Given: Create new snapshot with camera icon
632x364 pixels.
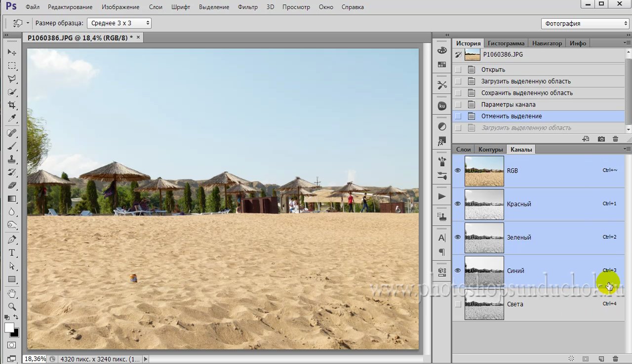Looking at the screenshot, I should click(x=601, y=140).
